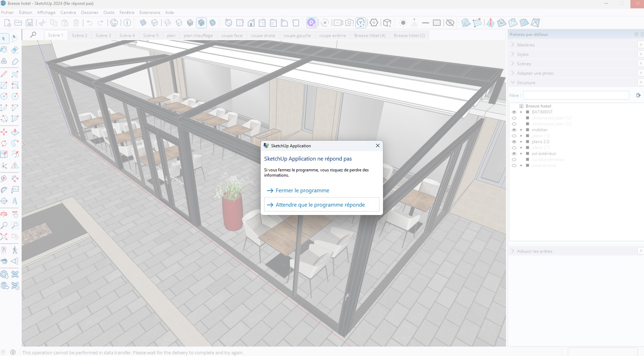Viewport: 644px width, 356px height.
Task: Click the scene search magnifier icon
Action: coord(33,35)
